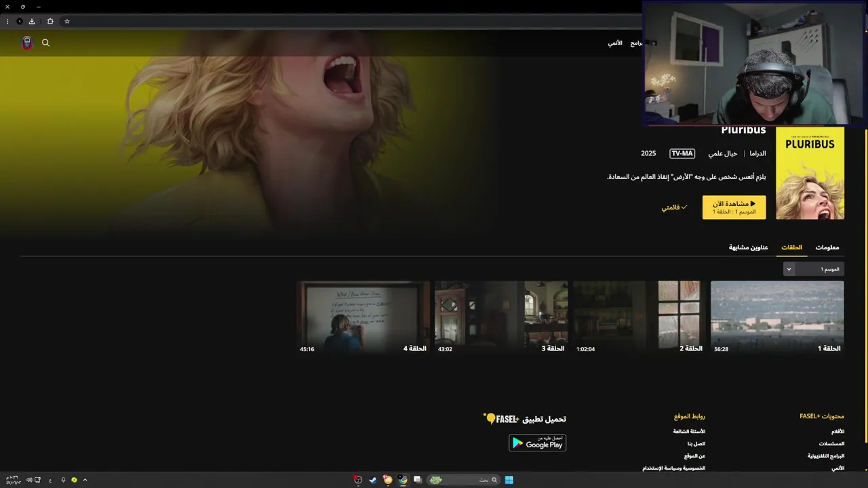Open the orange round taskbar app icon

pyautogui.click(x=388, y=480)
